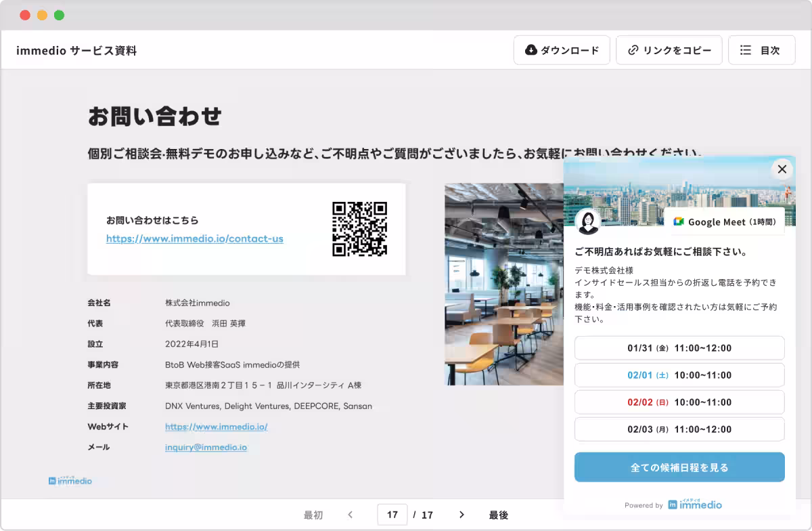Image resolution: width=812 pixels, height=531 pixels.
Task: Click the immedio logo on slide bottom
Action: (70, 480)
